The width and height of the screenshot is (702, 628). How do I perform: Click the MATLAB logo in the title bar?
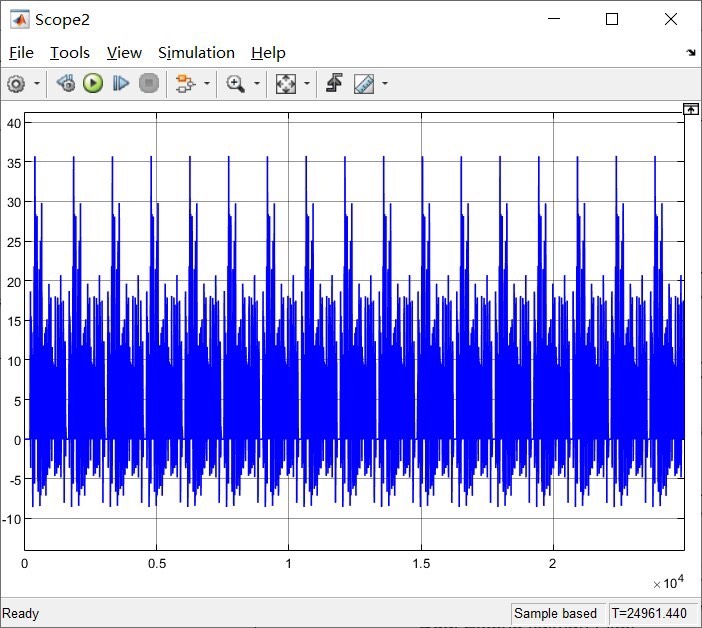pos(20,19)
